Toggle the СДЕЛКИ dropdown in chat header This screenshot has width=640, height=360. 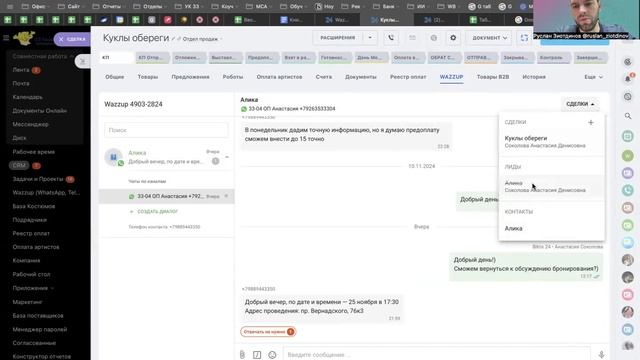(580, 104)
